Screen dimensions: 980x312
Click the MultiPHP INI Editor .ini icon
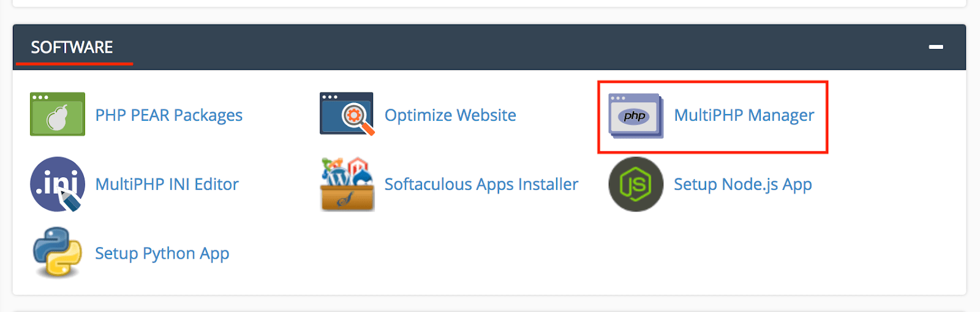tap(58, 184)
